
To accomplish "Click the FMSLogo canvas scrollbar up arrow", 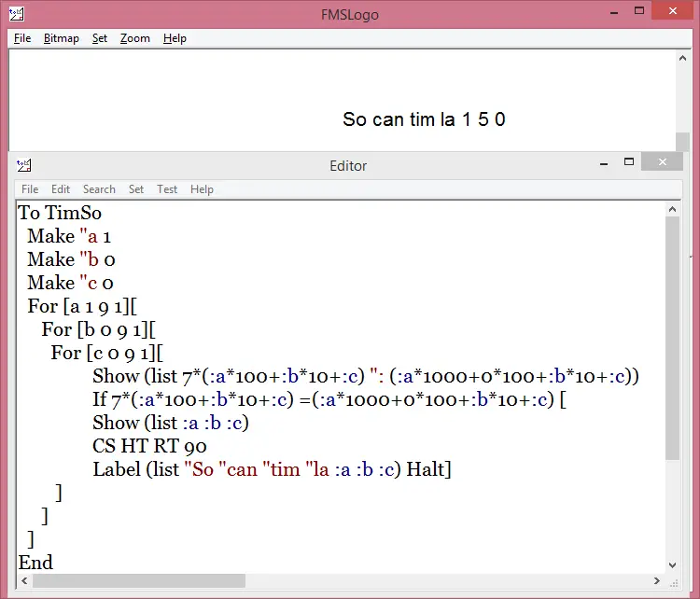I will tap(682, 58).
